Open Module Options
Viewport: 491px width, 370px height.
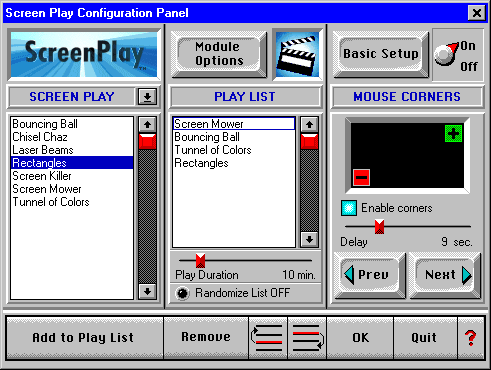(x=219, y=54)
